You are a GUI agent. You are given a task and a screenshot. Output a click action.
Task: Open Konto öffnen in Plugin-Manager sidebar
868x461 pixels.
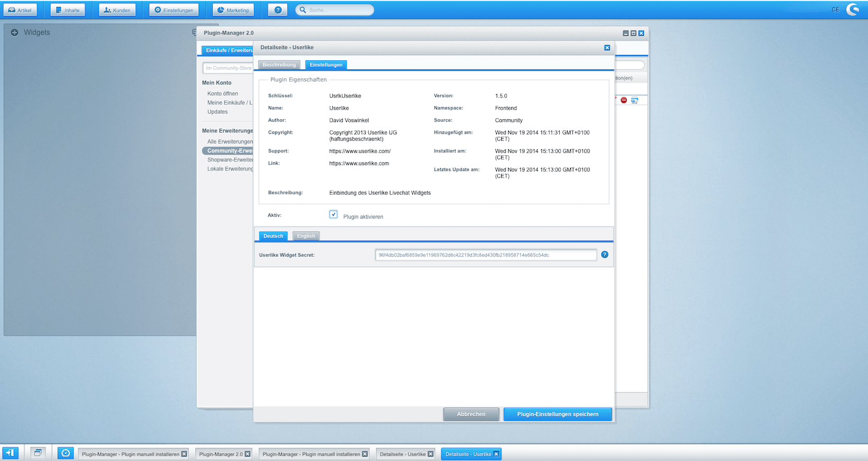tap(223, 94)
